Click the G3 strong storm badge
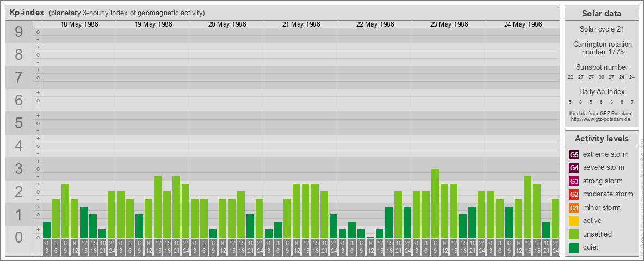Screen dimensions: 644x261 point(574,181)
